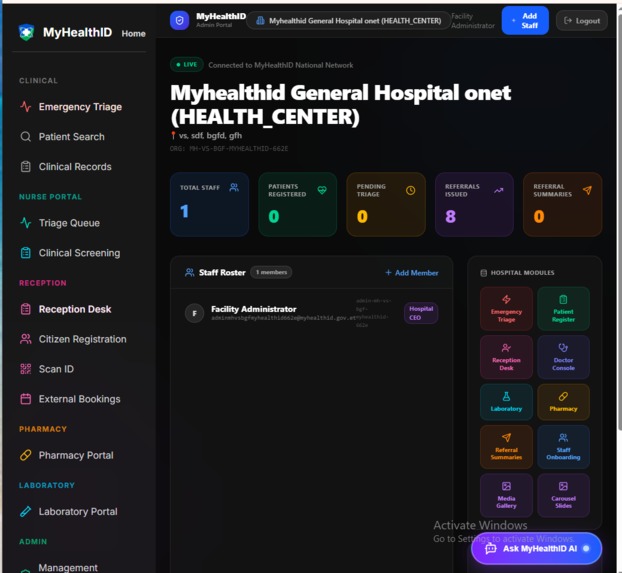The width and height of the screenshot is (622, 573).
Task: Click the Referrals Issued value 8
Action: pos(451,217)
